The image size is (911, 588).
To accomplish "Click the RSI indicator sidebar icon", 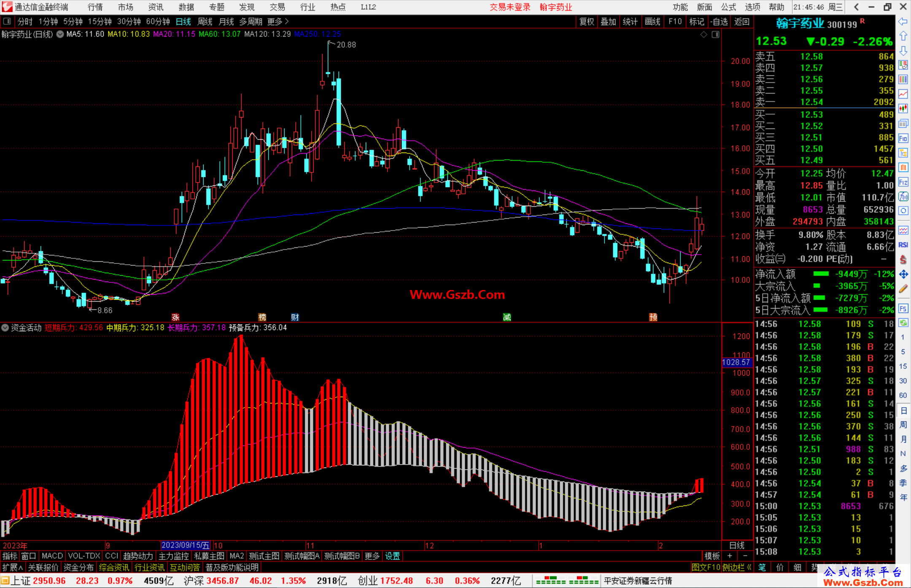I will pos(903,245).
